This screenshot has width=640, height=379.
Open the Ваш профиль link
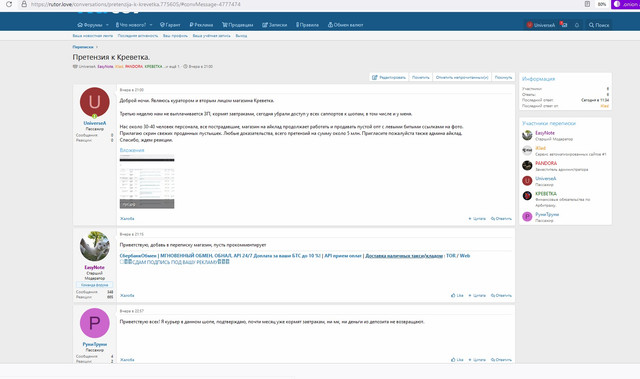[175, 36]
